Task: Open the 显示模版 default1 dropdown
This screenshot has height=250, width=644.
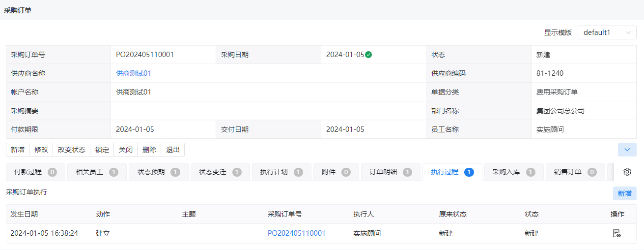Action: (607, 32)
